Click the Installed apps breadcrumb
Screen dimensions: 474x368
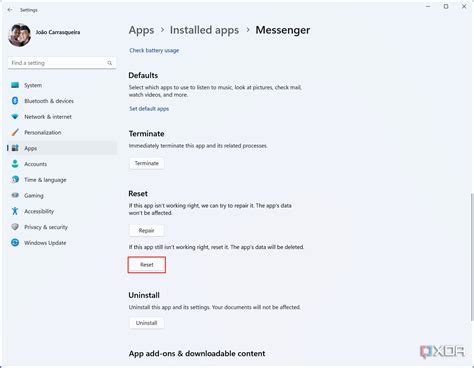[x=204, y=30]
